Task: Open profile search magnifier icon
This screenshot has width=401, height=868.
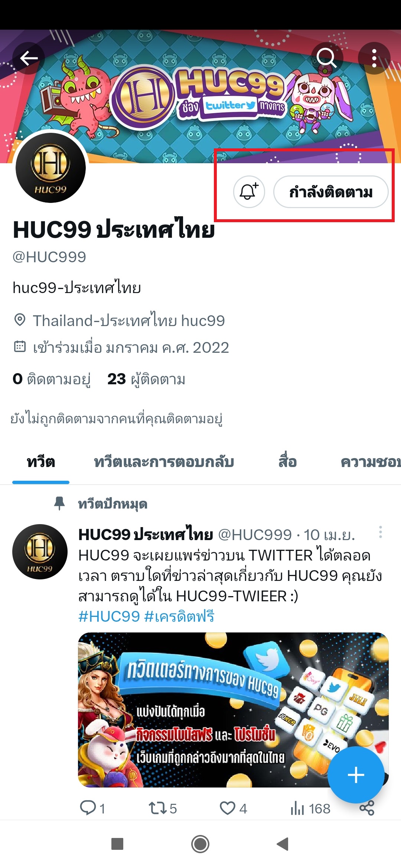Action: pyautogui.click(x=327, y=58)
